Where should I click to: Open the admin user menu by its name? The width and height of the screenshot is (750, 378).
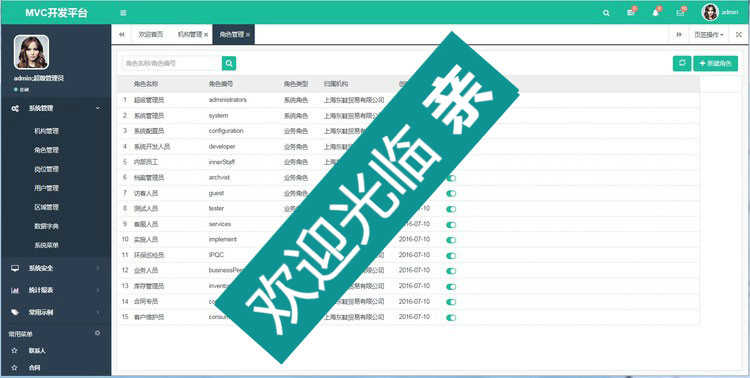(730, 13)
